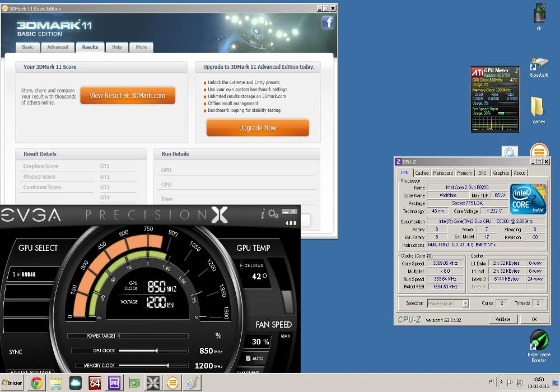560x392 pixels.
Task: Click the Iniciar start button
Action: 12,382
